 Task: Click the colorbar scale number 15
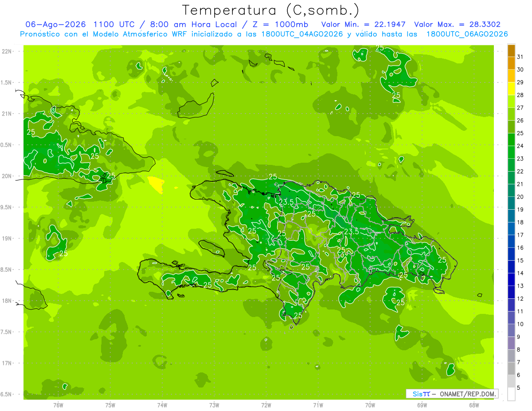[520, 261]
